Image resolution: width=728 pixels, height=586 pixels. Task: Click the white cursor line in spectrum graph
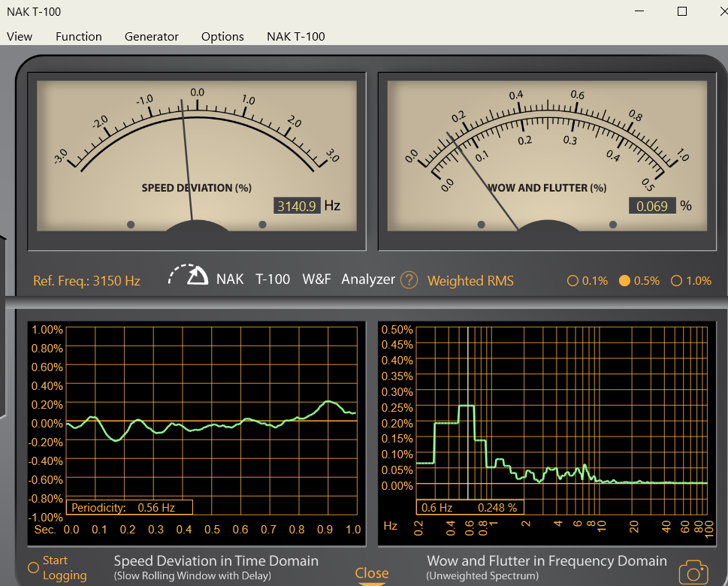467,413
